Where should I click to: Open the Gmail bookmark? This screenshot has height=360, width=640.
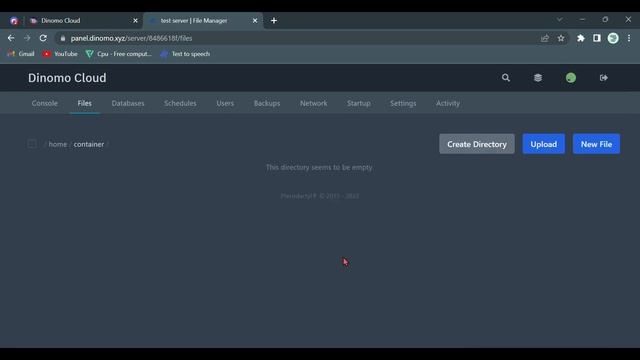21,54
